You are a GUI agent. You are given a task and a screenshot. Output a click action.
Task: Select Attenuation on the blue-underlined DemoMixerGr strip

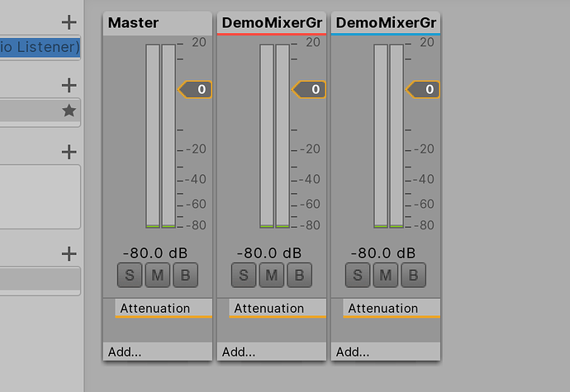392,308
